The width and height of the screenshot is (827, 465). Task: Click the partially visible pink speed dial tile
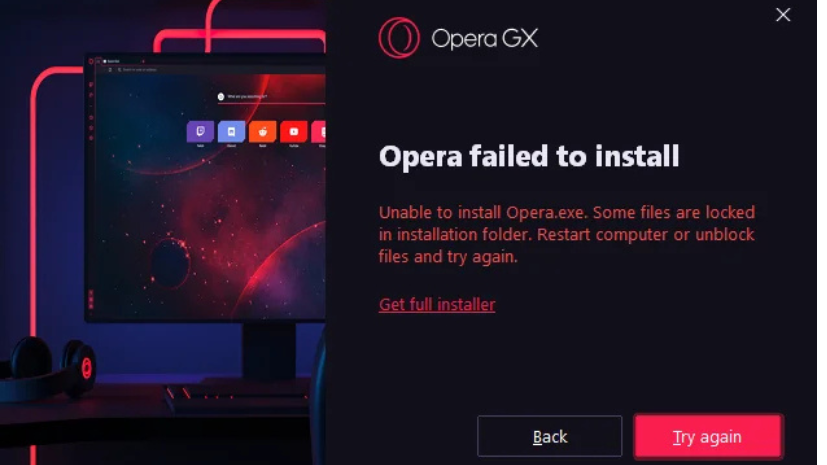319,131
